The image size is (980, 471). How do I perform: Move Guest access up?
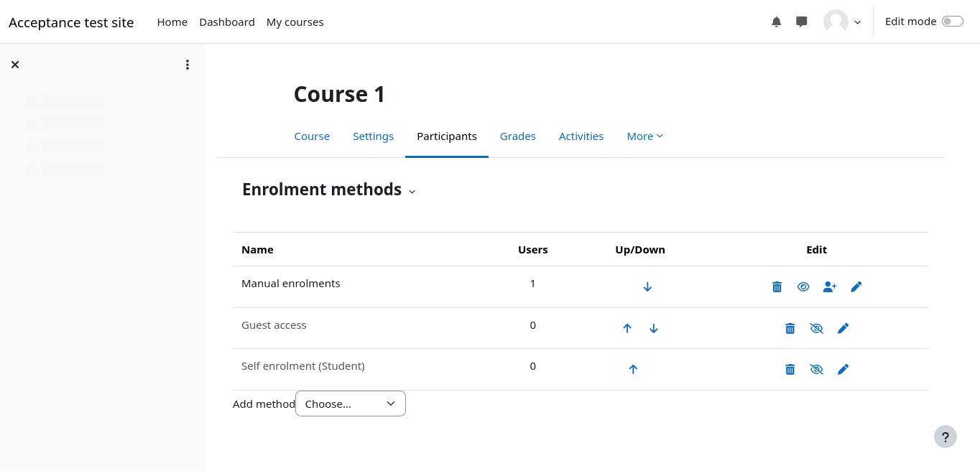627,328
